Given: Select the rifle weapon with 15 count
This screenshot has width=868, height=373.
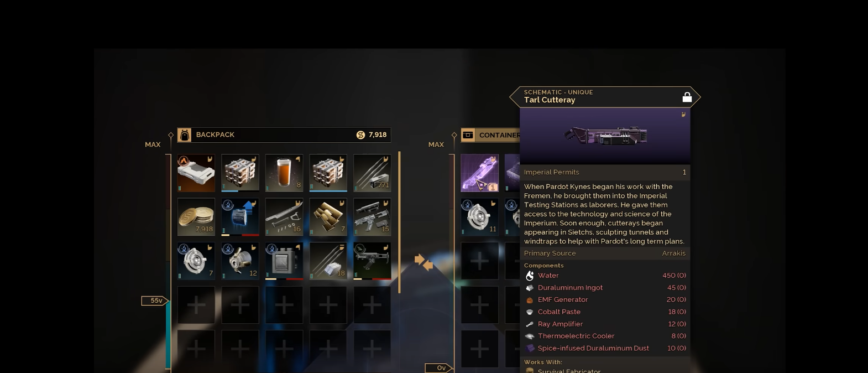Looking at the screenshot, I should [372, 217].
